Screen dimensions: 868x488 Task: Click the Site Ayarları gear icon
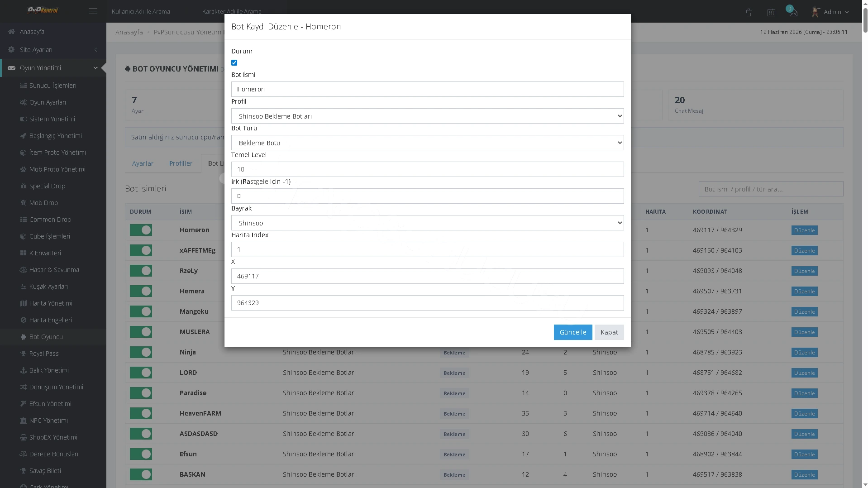point(11,50)
